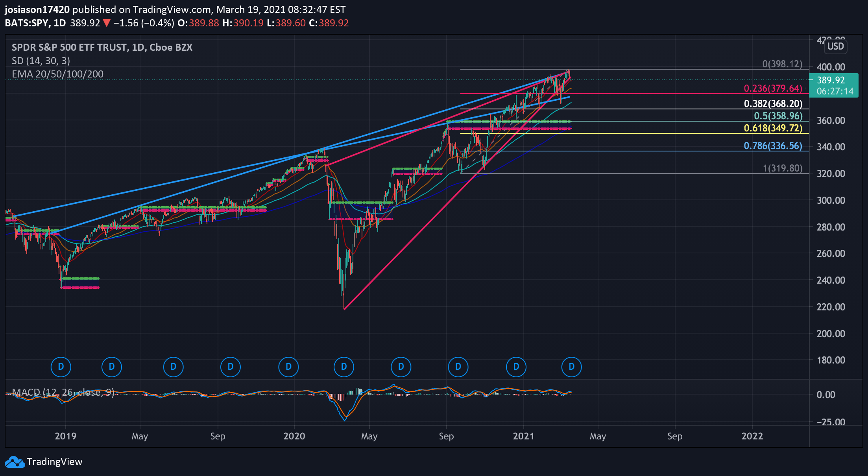Open the March 2019 dividend marker

coord(112,367)
